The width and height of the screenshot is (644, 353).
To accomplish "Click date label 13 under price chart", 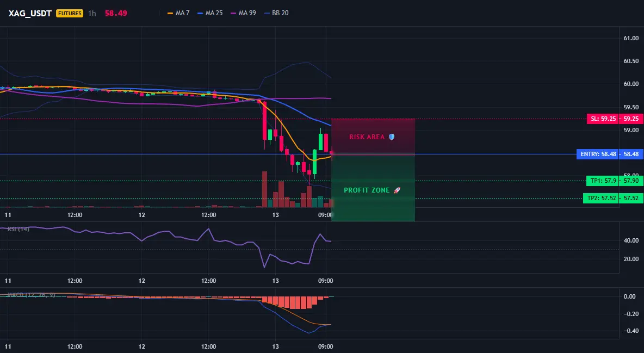I will click(x=275, y=215).
